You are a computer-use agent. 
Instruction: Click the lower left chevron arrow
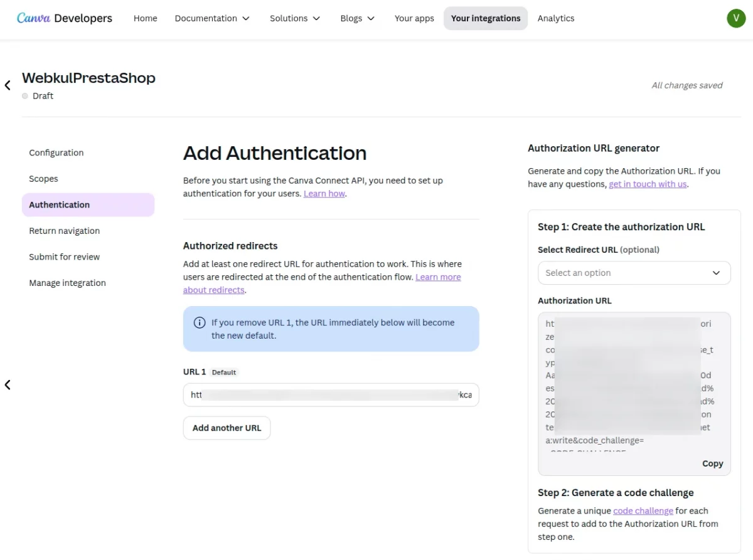pyautogui.click(x=8, y=384)
